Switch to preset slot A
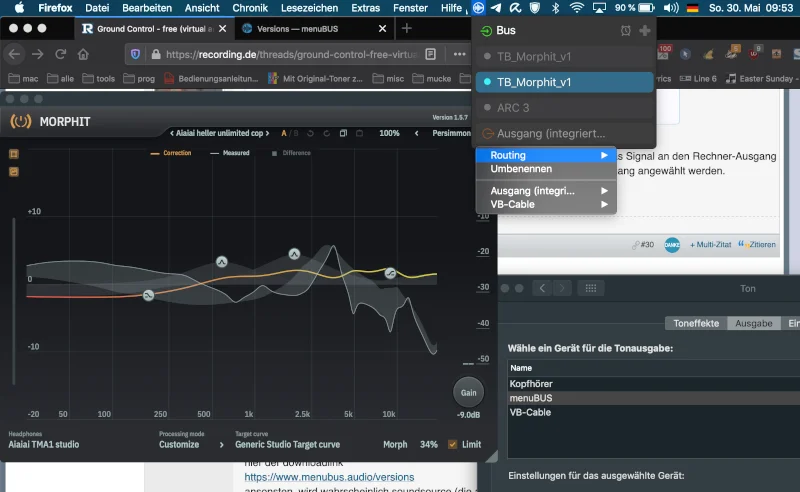Image resolution: width=800 pixels, height=492 pixels. (284, 133)
